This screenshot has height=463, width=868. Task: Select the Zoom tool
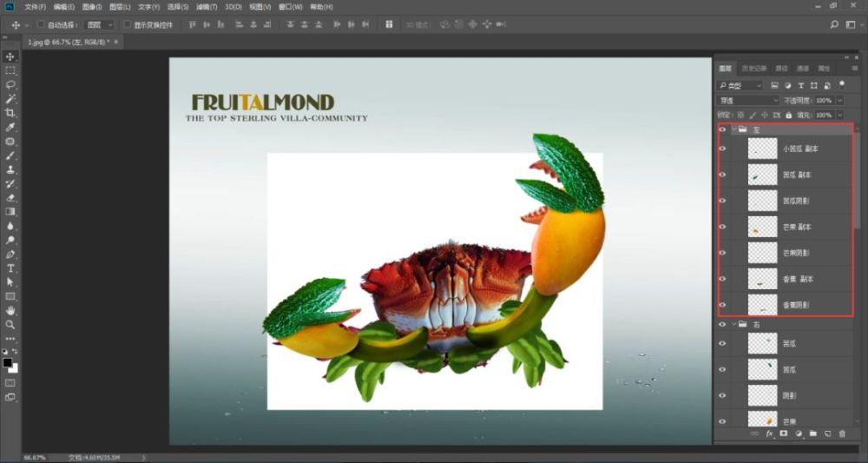point(10,325)
